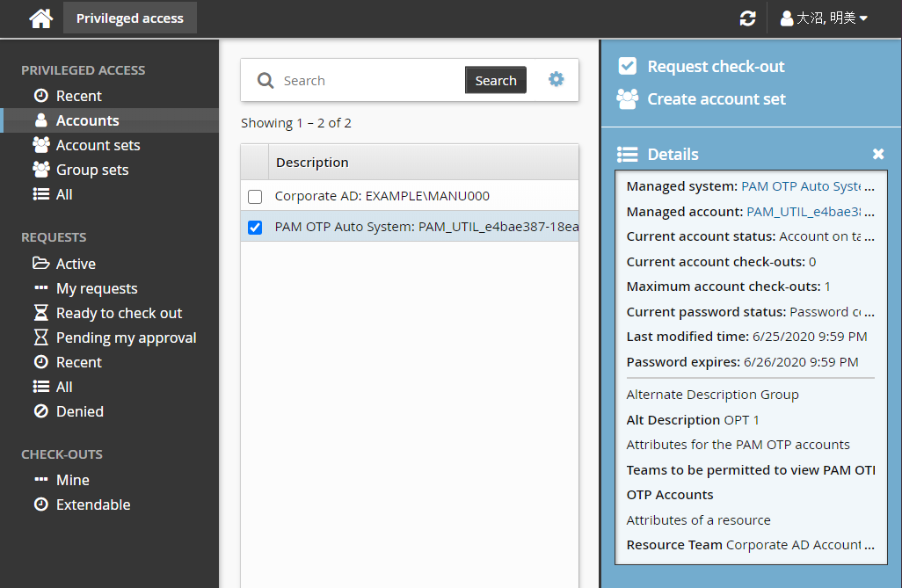Sort by the Description column header
This screenshot has height=588, width=902.
pyautogui.click(x=312, y=162)
